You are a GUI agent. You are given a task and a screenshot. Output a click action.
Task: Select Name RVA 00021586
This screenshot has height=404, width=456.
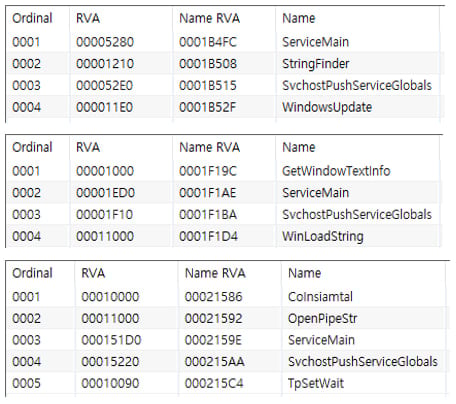coord(214,297)
